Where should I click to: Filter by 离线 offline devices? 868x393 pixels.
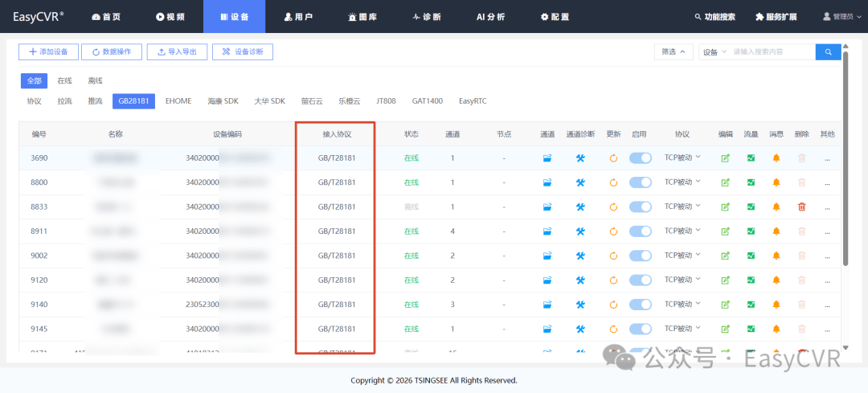(95, 81)
